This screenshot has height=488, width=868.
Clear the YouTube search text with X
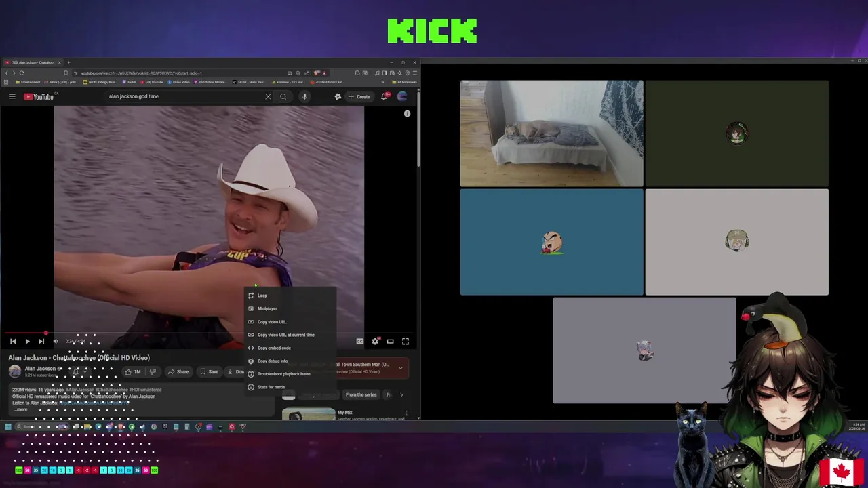[x=268, y=96]
